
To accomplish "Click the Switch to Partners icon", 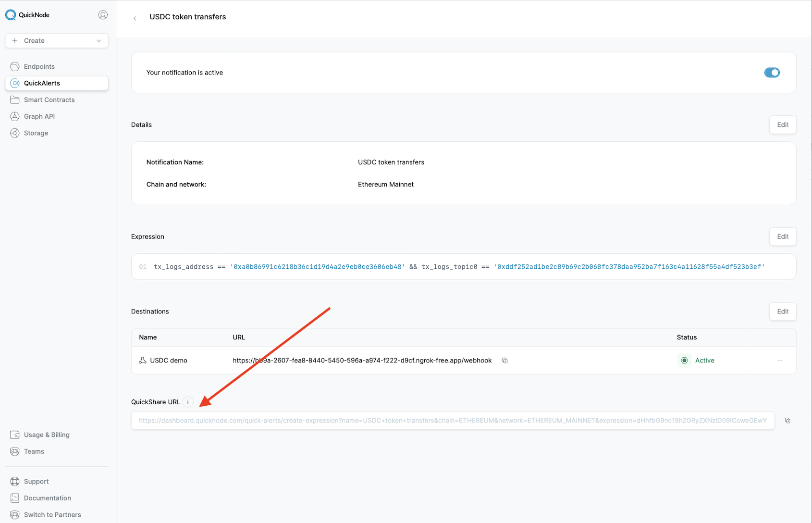I will [15, 515].
